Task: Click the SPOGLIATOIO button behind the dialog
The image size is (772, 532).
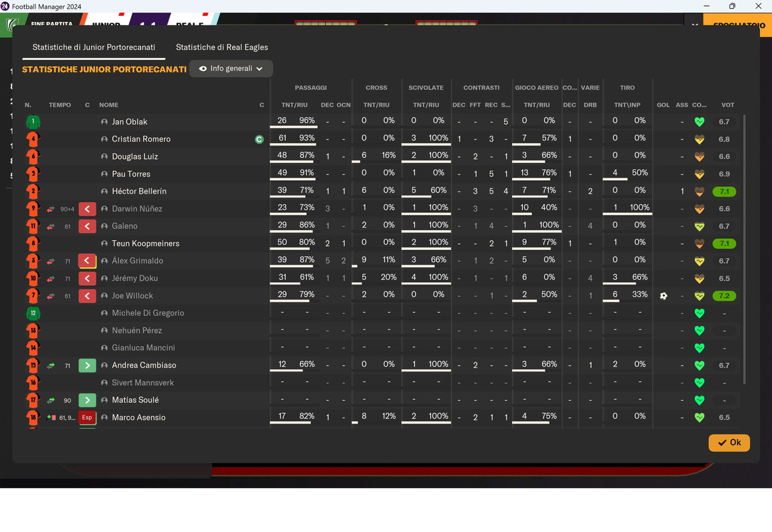Action: point(739,25)
